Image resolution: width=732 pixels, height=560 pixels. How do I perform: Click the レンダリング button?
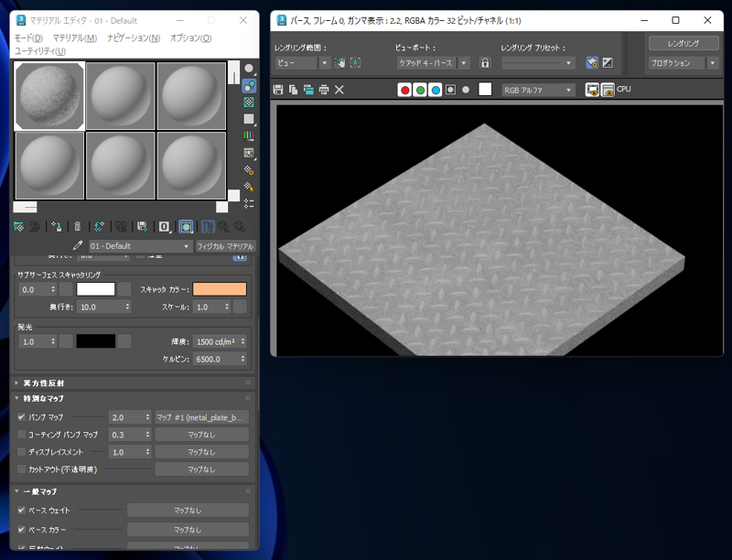pos(684,43)
